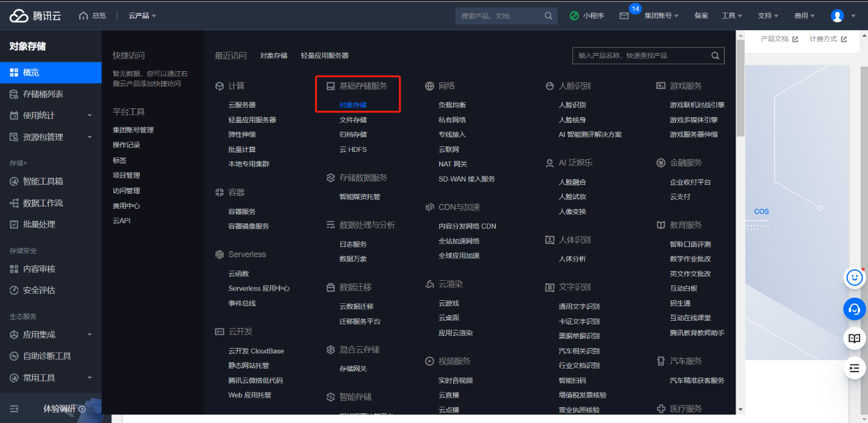Click the Tencent Cloud logo
The height and width of the screenshot is (423, 868).
point(35,16)
